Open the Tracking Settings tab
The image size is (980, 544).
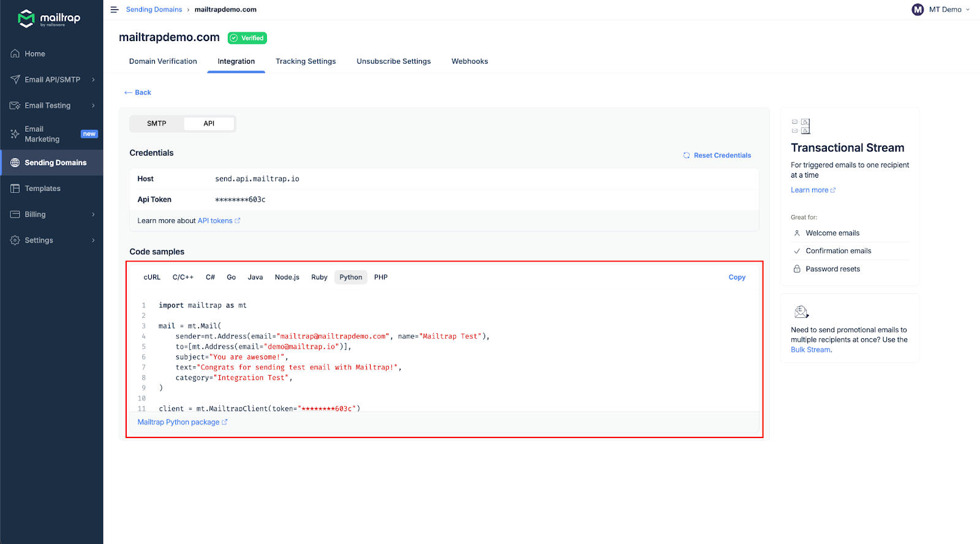(x=306, y=61)
